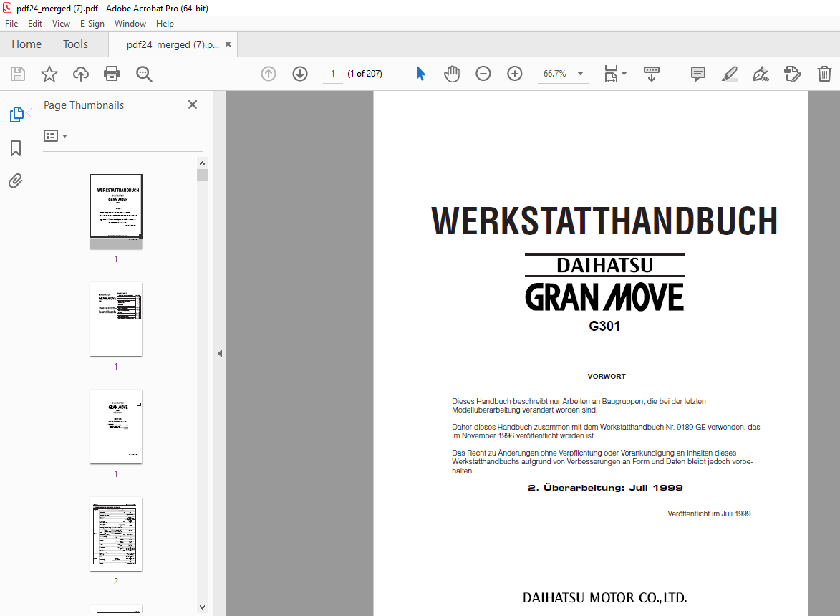The image size is (840, 616).
Task: Click the fit page width icon
Action: [x=611, y=73]
